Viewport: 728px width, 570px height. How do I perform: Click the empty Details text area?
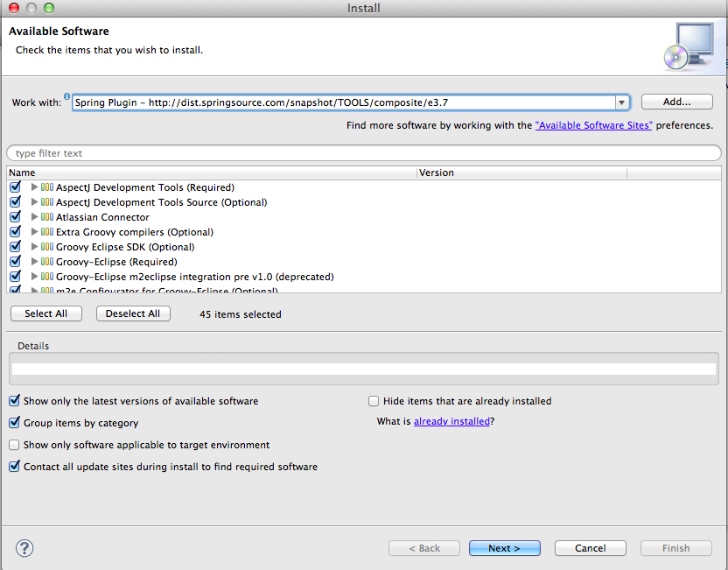click(x=364, y=369)
